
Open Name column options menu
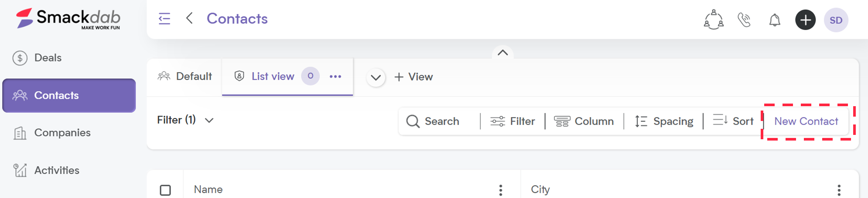click(x=501, y=190)
